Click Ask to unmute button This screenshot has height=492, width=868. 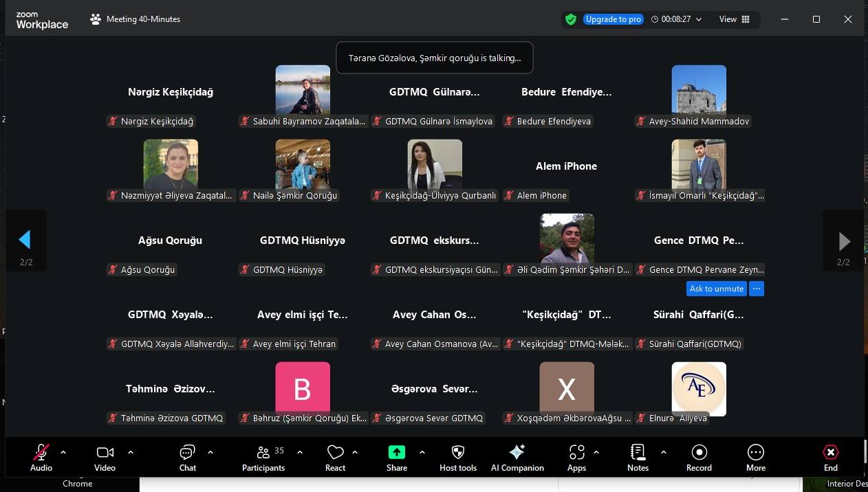coord(716,289)
